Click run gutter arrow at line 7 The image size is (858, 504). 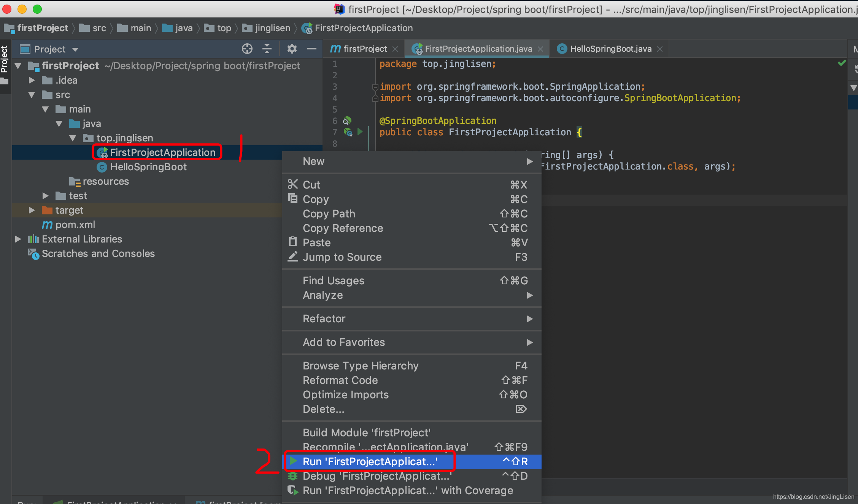click(360, 132)
